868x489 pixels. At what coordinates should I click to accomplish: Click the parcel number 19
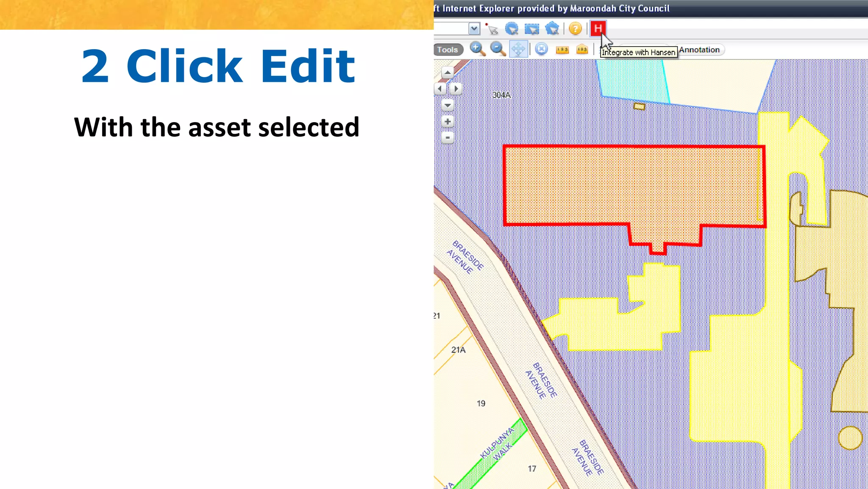click(x=481, y=403)
